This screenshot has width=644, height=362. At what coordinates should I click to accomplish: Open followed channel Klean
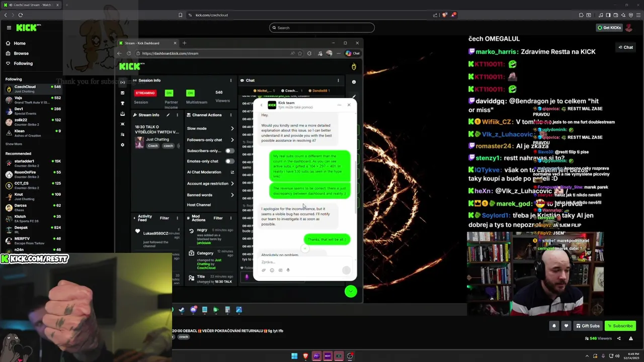point(33,133)
